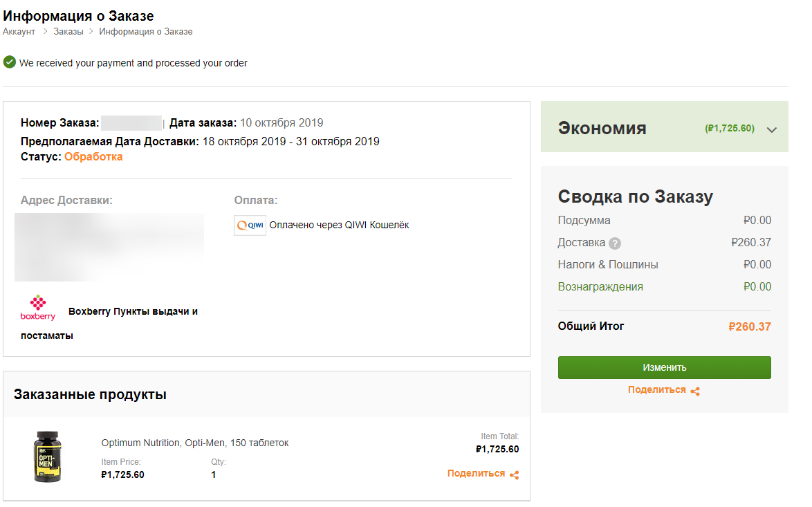Click the Подсумма value ₽0.00
The height and width of the screenshot is (507, 812).
pyautogui.click(x=757, y=220)
